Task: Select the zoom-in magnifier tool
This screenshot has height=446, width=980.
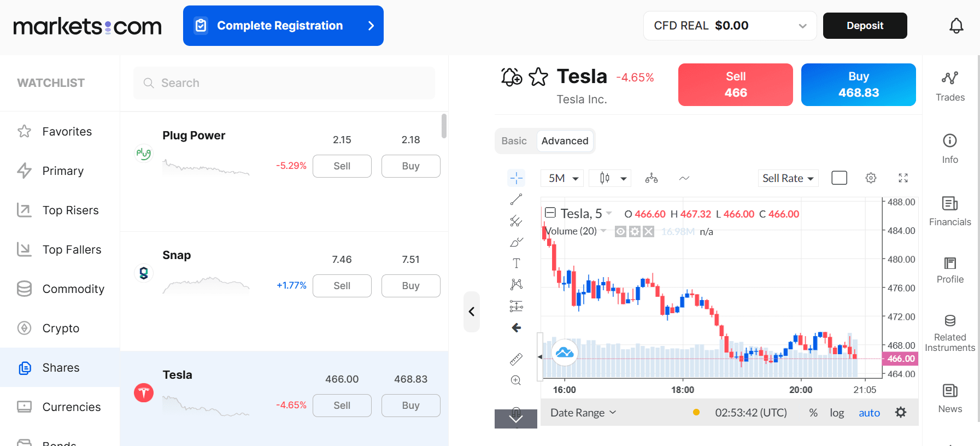Action: point(516,380)
